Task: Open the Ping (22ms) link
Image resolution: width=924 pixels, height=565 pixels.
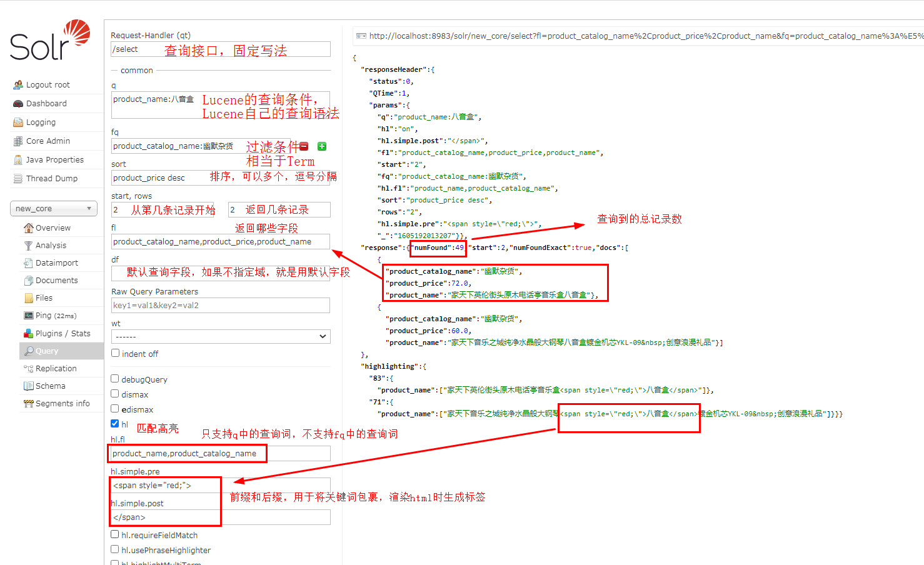Action: click(56, 315)
